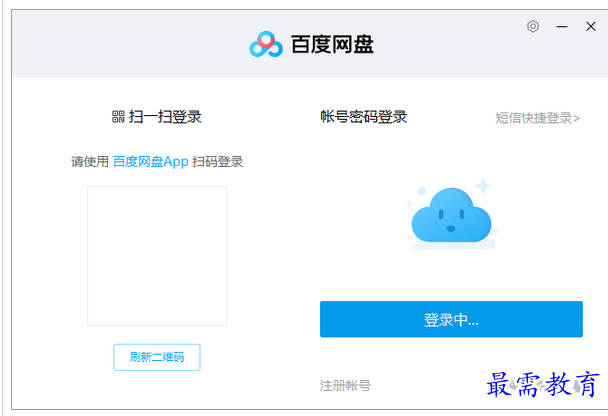Click the 百度网盘 title text
Screen dimensions: 608x416
click(332, 44)
